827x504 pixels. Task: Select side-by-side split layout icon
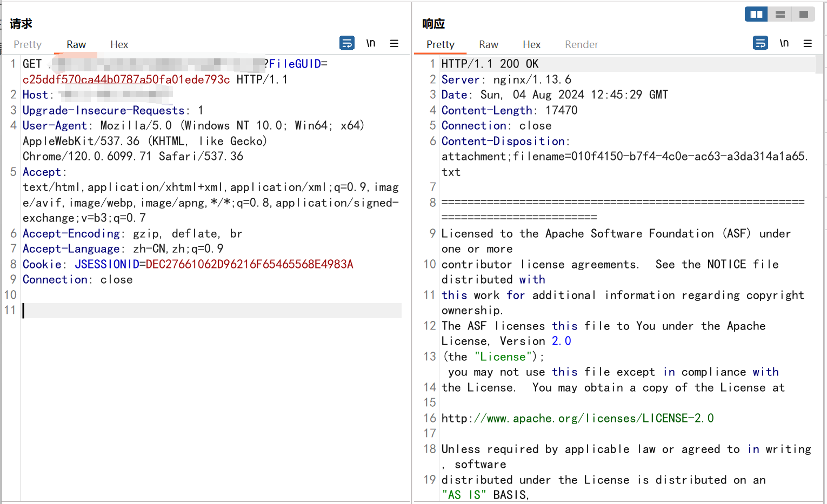[x=756, y=15]
